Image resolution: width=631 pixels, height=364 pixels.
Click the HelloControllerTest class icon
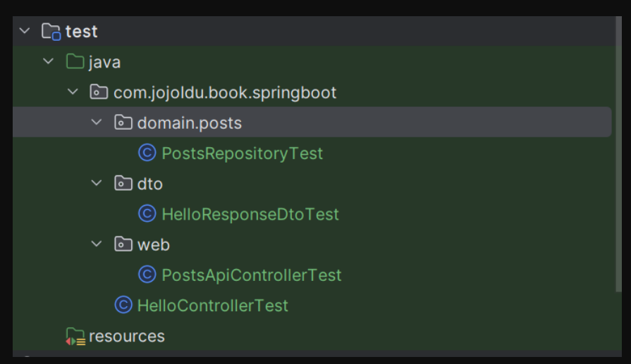123,305
